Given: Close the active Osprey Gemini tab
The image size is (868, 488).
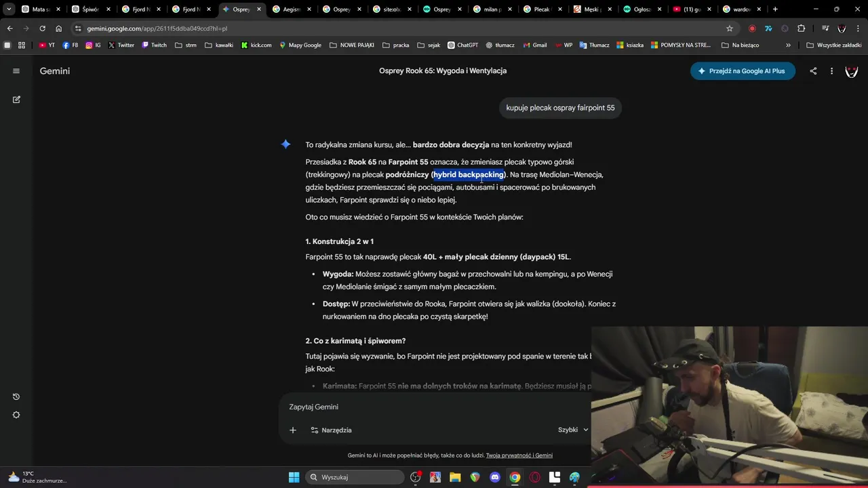Looking at the screenshot, I should pos(258,9).
